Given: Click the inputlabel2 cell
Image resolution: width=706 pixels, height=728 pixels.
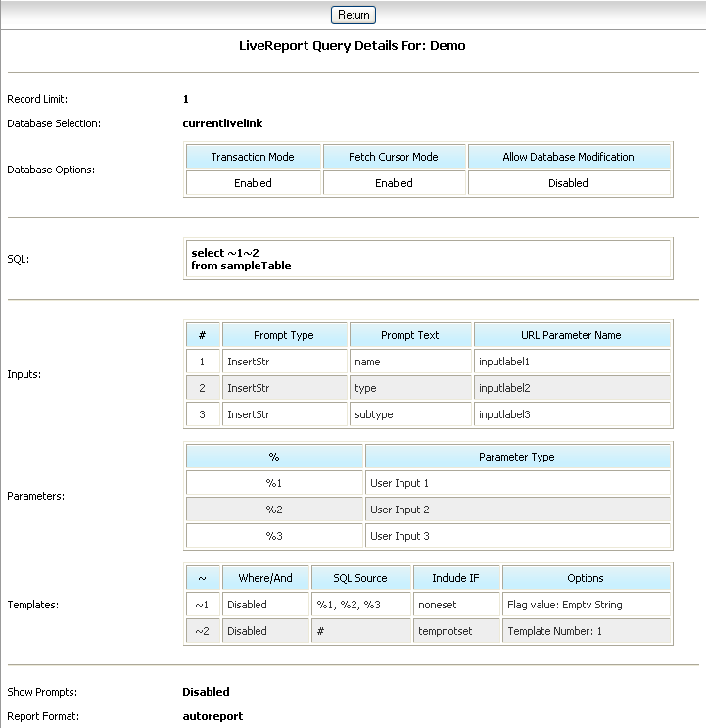Looking at the screenshot, I should tap(572, 388).
